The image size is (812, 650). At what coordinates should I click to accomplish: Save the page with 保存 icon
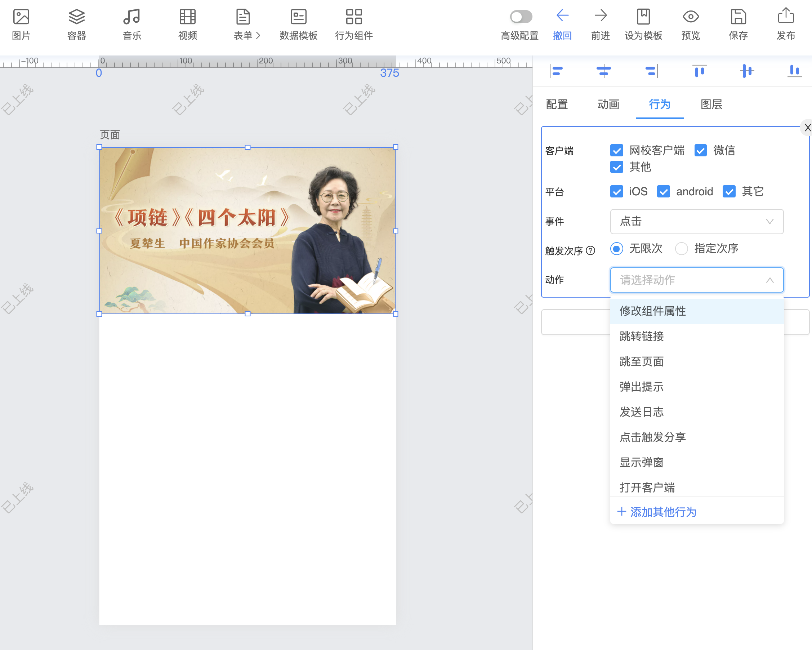(738, 17)
